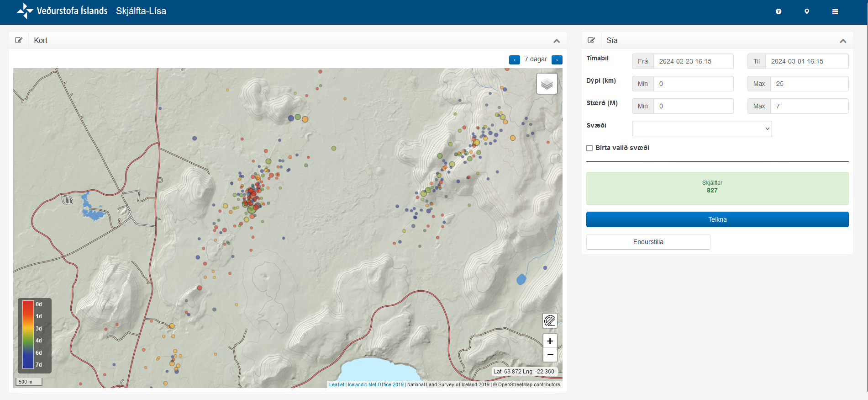Click the Endurstilla reset button
The height and width of the screenshot is (400, 868).
[x=648, y=242]
